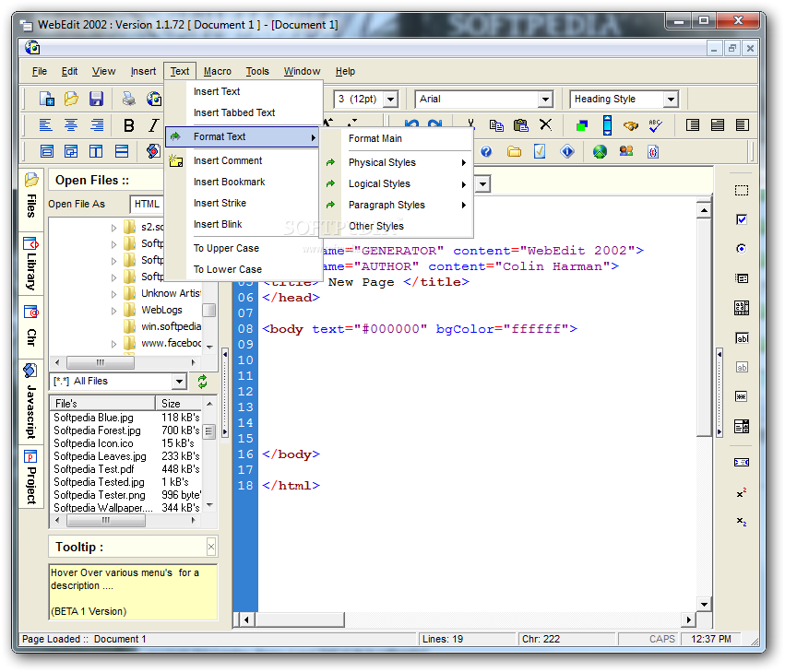Select the file 'Softpedia Icon.ico' in the list

coord(93,443)
